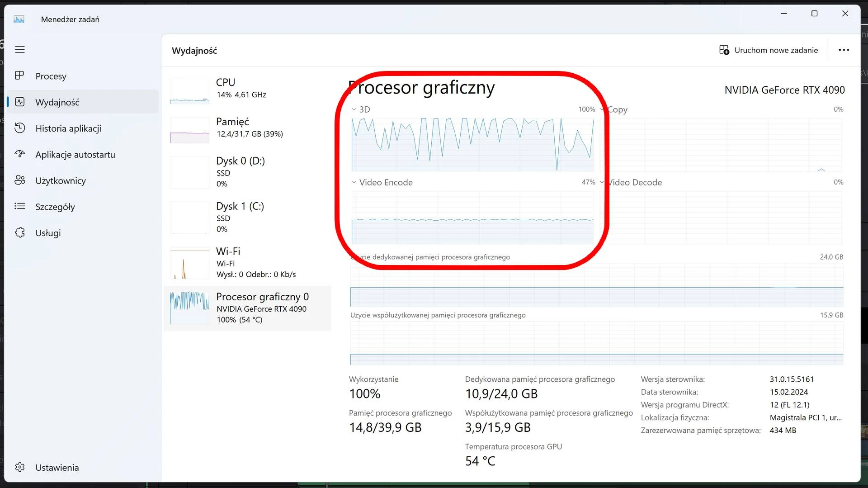Select the Wi-Fi performance entry
The image size is (868, 488).
pyautogui.click(x=248, y=263)
